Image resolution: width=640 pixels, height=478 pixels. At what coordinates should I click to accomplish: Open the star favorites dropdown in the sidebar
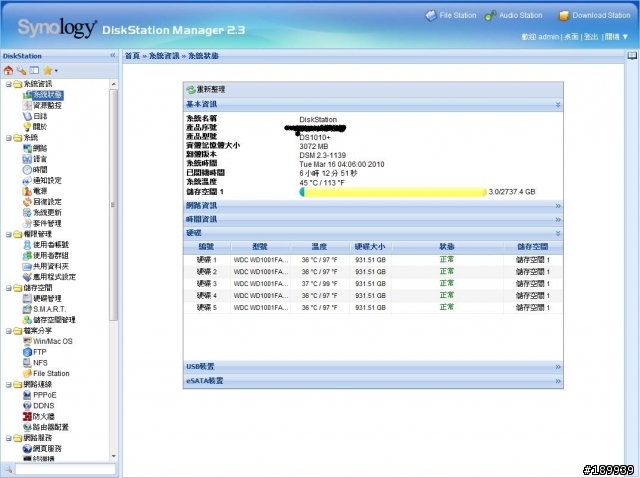[x=50, y=71]
